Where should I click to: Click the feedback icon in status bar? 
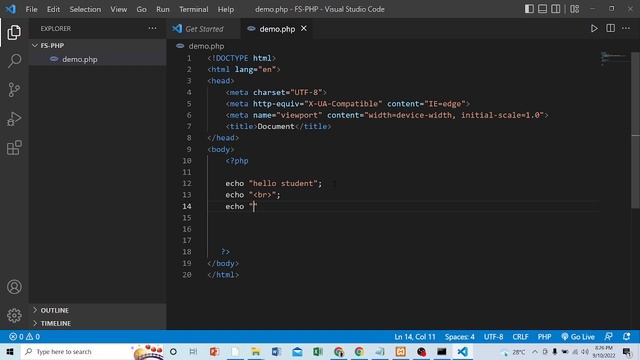[x=608, y=337]
